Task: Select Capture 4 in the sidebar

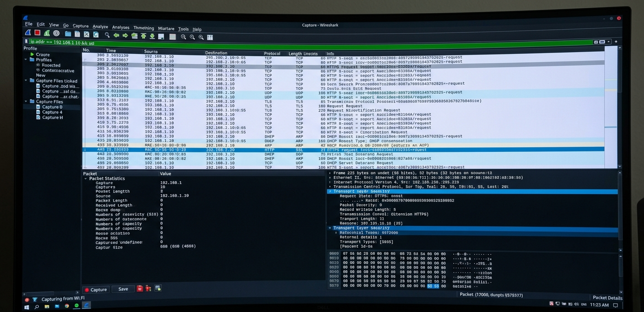Action: (52, 112)
